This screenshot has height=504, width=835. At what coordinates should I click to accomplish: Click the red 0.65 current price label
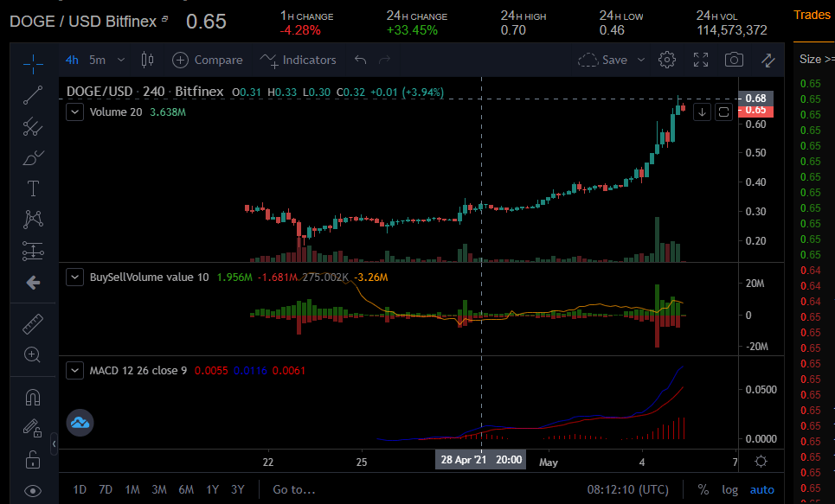[x=755, y=111]
